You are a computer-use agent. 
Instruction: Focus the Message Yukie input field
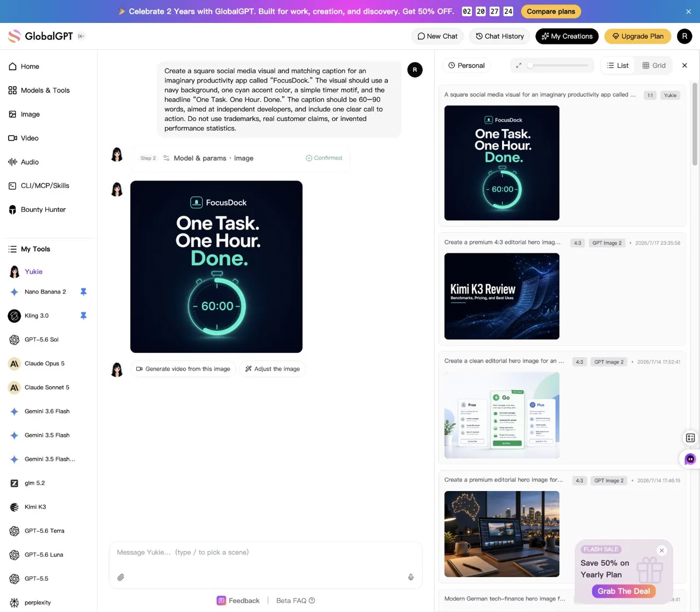click(265, 552)
